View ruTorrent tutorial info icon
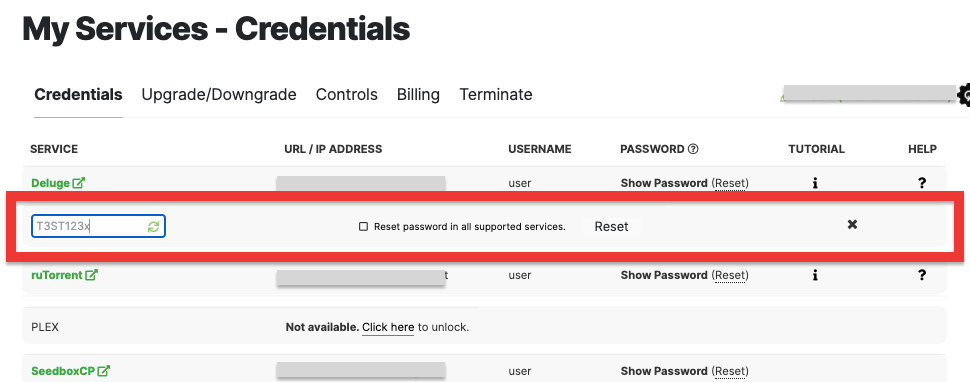 [x=815, y=275]
